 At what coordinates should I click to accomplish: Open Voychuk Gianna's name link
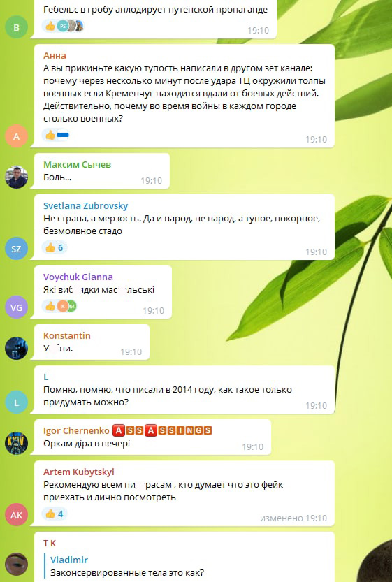[78, 277]
